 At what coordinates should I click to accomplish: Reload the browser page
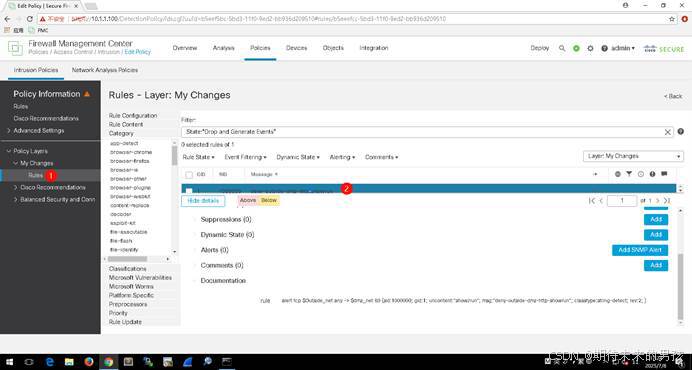(x=30, y=19)
